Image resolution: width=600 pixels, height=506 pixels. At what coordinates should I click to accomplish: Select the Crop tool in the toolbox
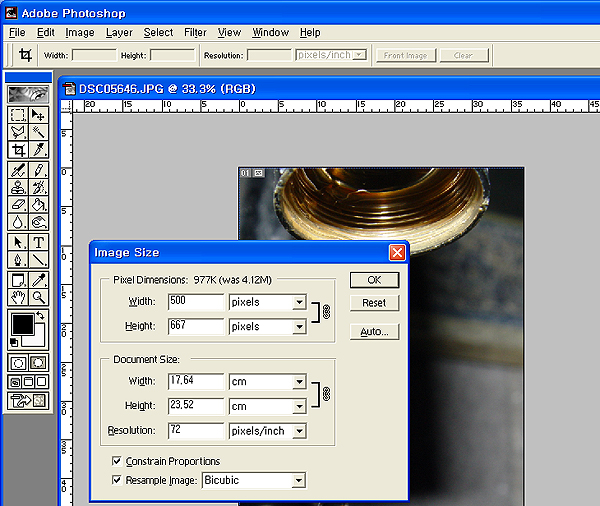click(18, 149)
